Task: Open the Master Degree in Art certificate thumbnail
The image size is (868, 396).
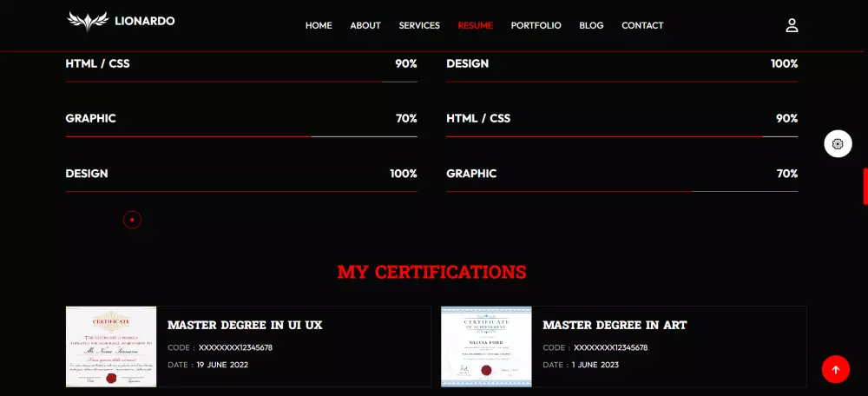Action: pyautogui.click(x=486, y=346)
